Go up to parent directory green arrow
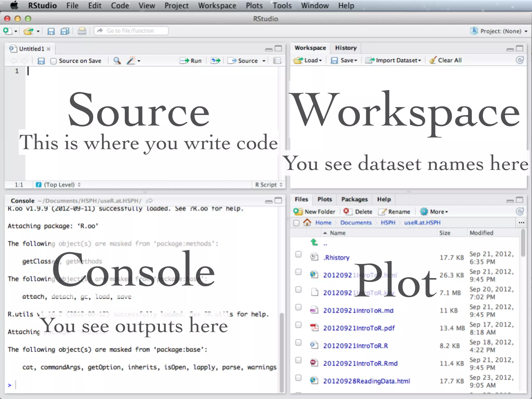Viewport: 532px width, 399px height. [314, 242]
